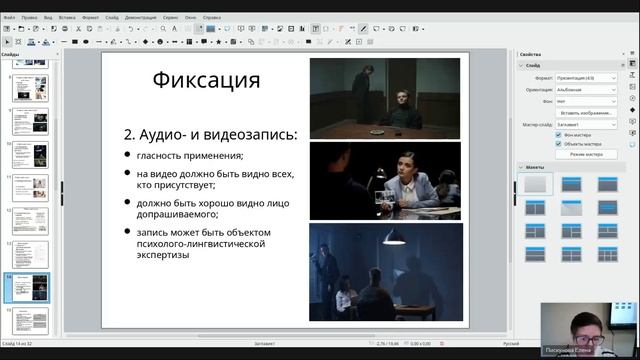The width and height of the screenshot is (640, 360).
Task: Collapse the Слайд section in sidebar
Action: tap(521, 65)
